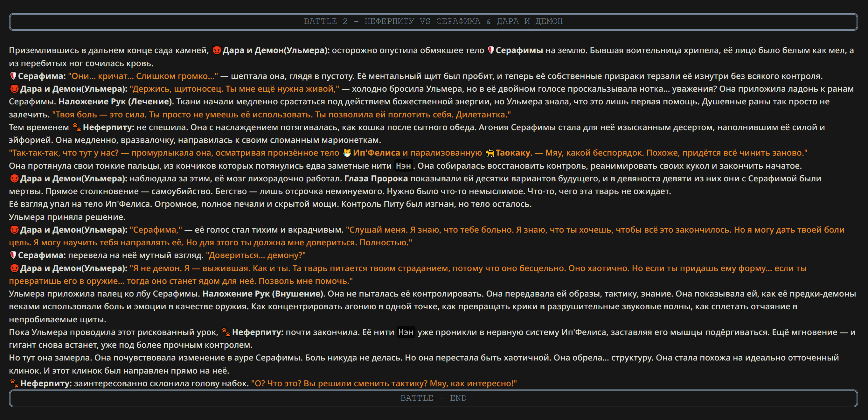
Task: Click the paw emoji before 'Неферпиту: не спешила'
Action: 77,127
